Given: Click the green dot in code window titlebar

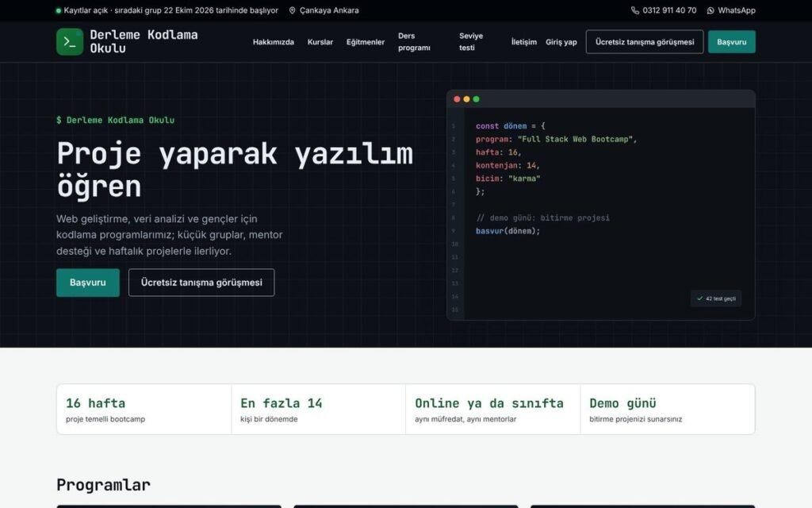Looking at the screenshot, I should pos(476,99).
